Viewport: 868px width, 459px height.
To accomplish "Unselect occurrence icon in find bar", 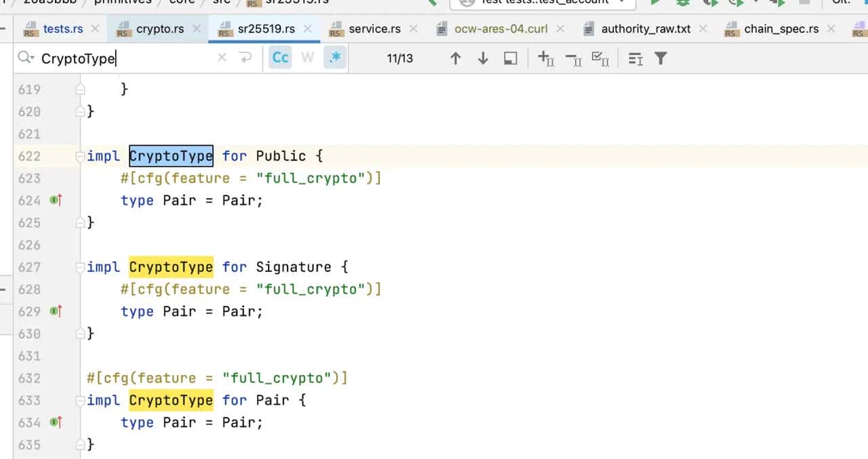I will coord(573,58).
